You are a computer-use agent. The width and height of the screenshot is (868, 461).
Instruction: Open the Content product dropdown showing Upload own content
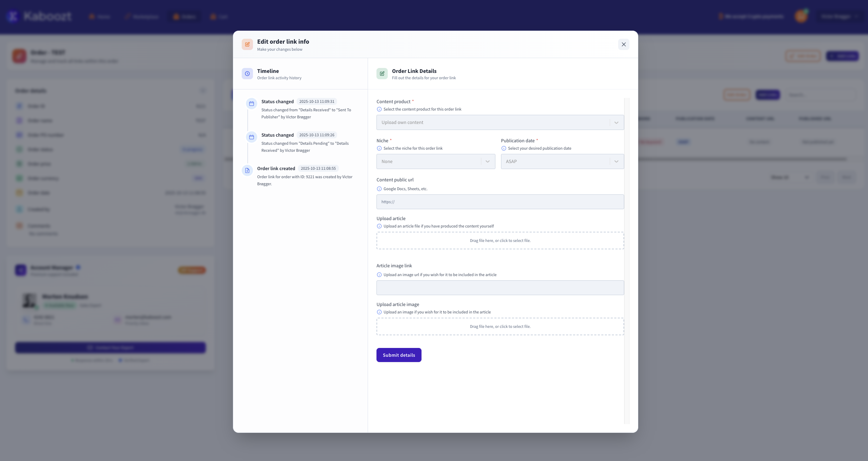click(499, 122)
